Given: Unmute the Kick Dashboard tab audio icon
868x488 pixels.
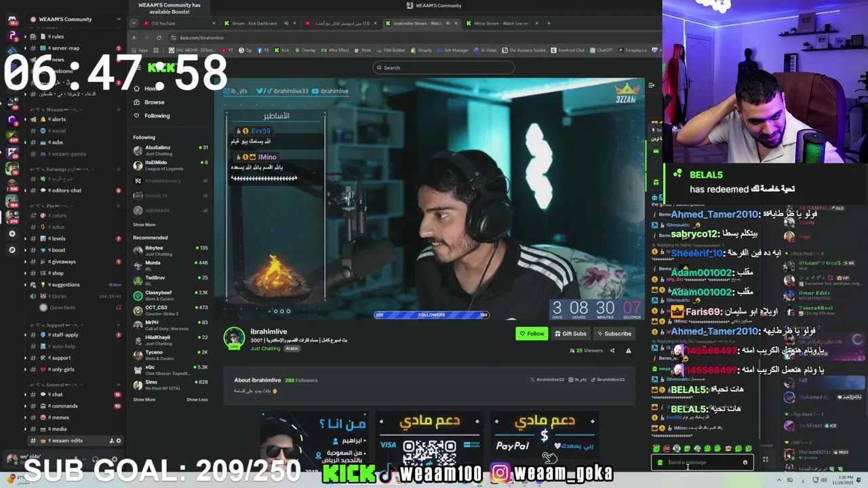Looking at the screenshot, I should point(285,23).
